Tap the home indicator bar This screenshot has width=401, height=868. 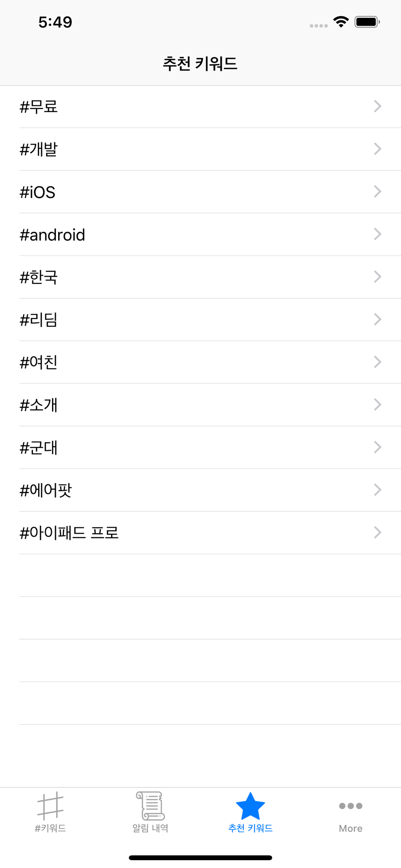point(200,858)
